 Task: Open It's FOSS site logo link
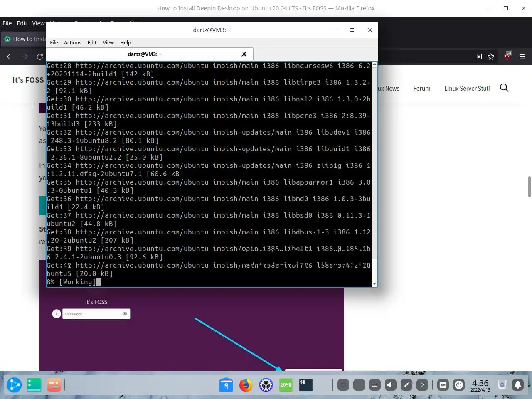[28, 80]
